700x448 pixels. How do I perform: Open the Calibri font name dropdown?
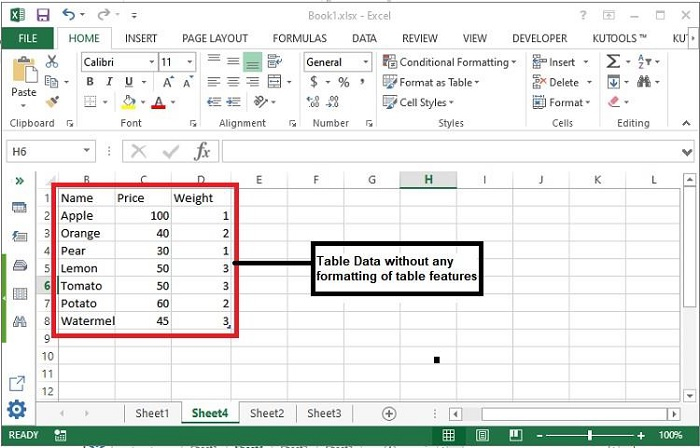pyautogui.click(x=152, y=62)
